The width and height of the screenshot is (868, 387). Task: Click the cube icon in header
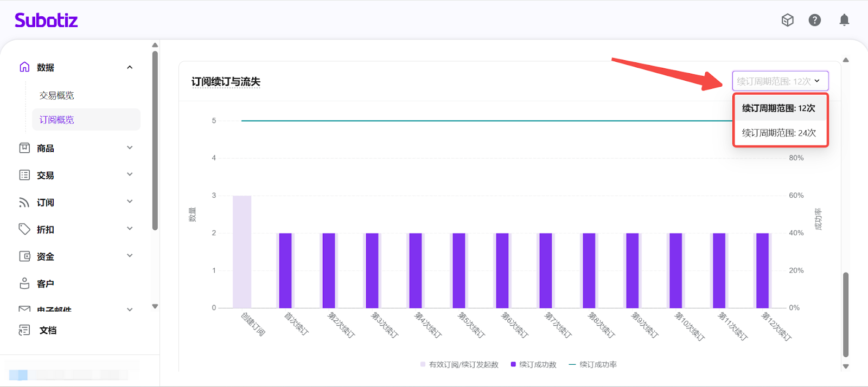[787, 20]
